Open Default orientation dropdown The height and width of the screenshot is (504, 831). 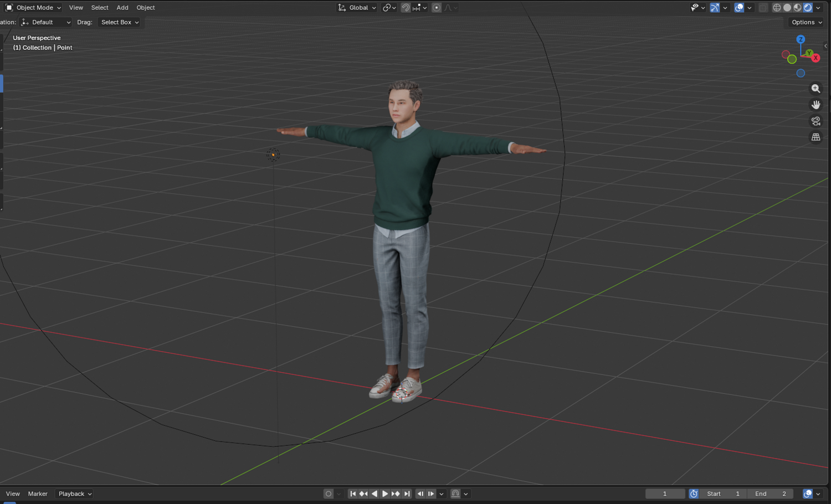coord(46,22)
